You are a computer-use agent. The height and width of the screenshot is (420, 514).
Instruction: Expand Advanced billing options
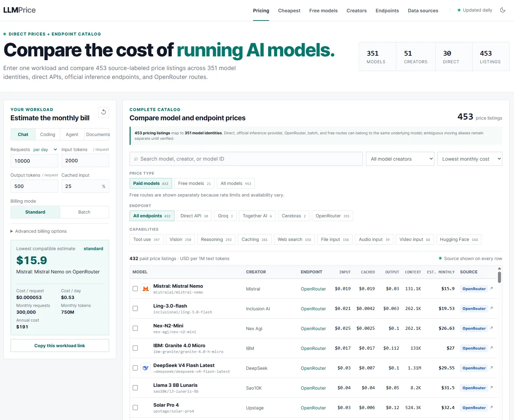pyautogui.click(x=38, y=231)
